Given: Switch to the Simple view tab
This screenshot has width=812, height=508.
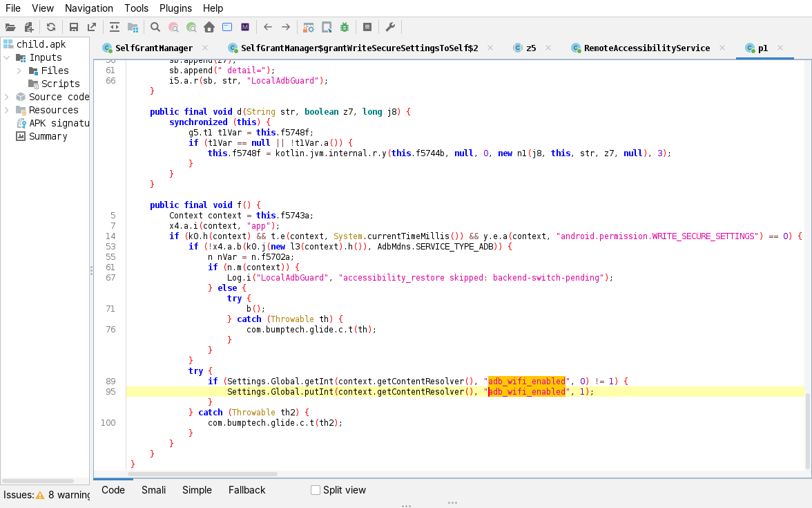Looking at the screenshot, I should pyautogui.click(x=197, y=490).
